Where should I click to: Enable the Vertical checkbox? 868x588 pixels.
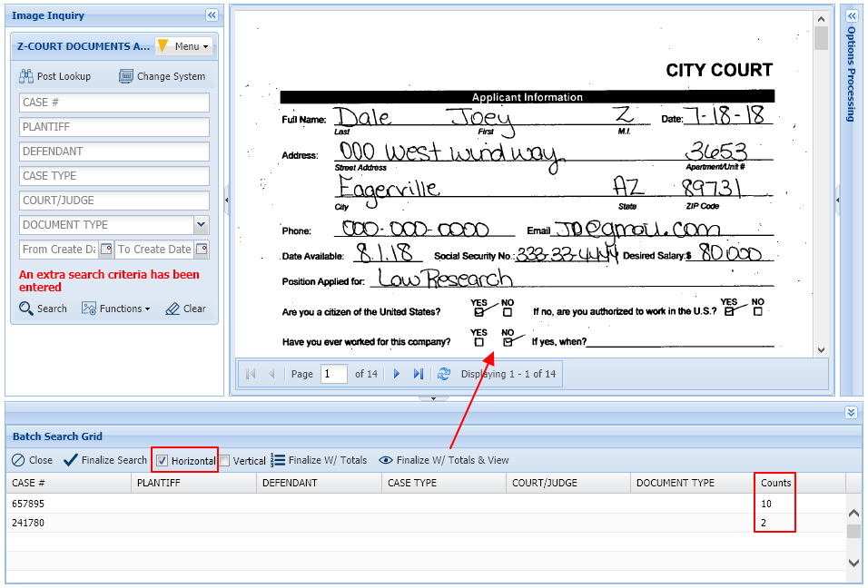click(222, 460)
